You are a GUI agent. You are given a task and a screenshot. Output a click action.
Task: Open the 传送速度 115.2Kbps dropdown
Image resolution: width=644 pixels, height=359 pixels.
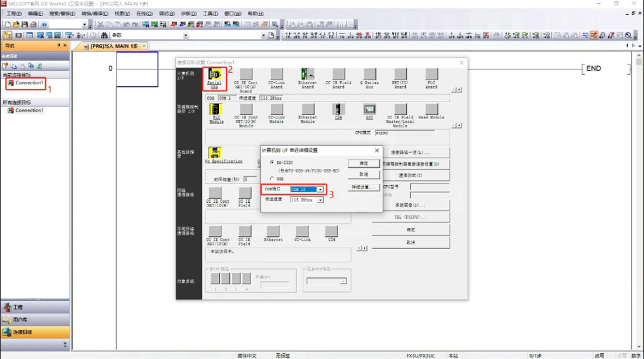[x=320, y=200]
